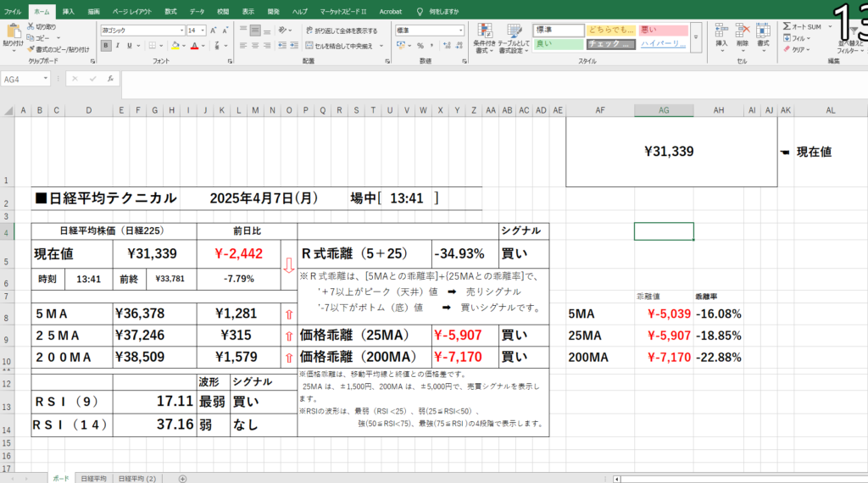Click the Paste (貼り付け) icon

pos(13,31)
